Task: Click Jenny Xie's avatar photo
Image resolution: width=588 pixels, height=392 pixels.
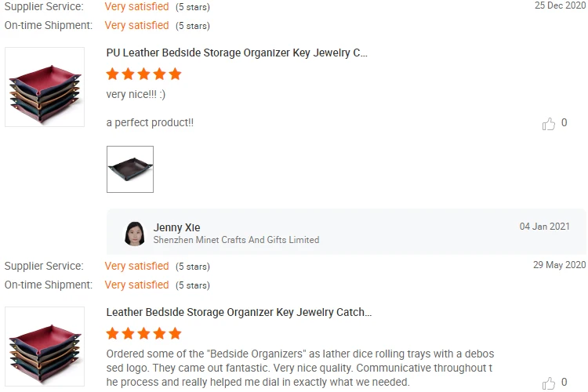Action: (135, 234)
